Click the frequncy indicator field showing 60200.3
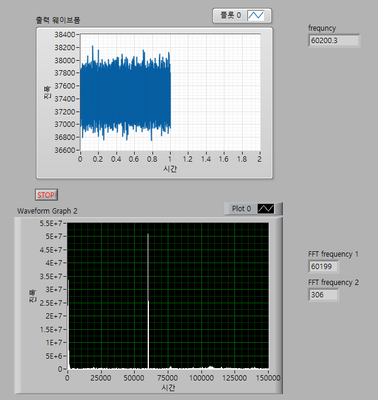This screenshot has width=378, height=400. point(334,41)
